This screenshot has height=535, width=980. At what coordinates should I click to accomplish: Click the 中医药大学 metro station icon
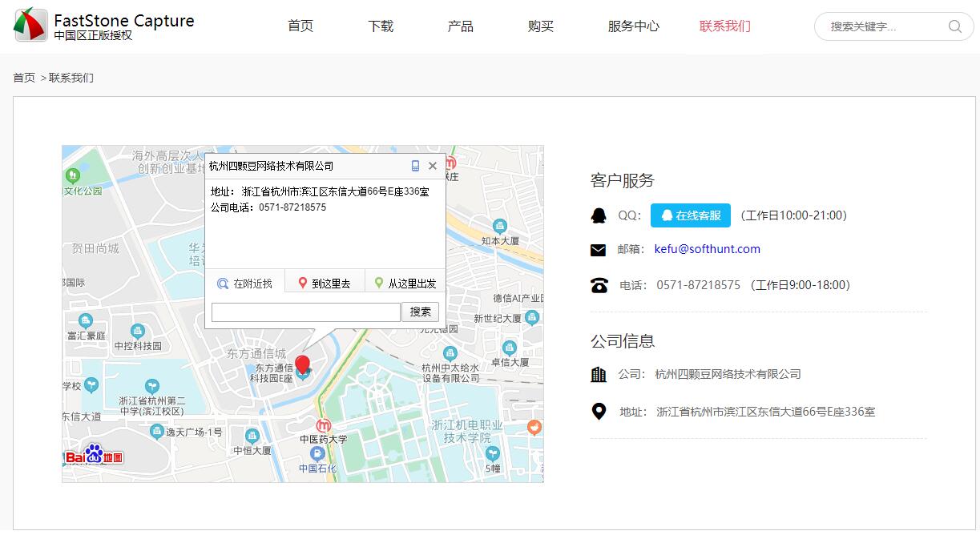tap(324, 425)
